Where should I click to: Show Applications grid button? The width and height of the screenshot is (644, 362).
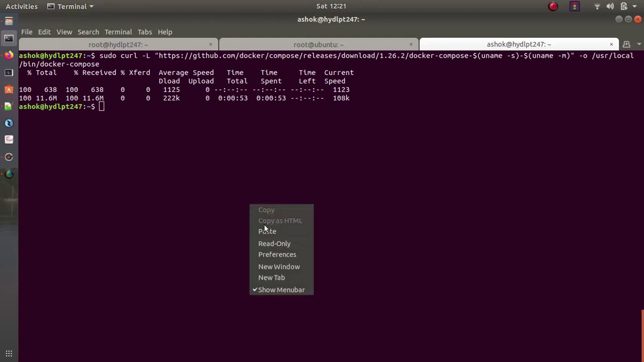(x=9, y=353)
